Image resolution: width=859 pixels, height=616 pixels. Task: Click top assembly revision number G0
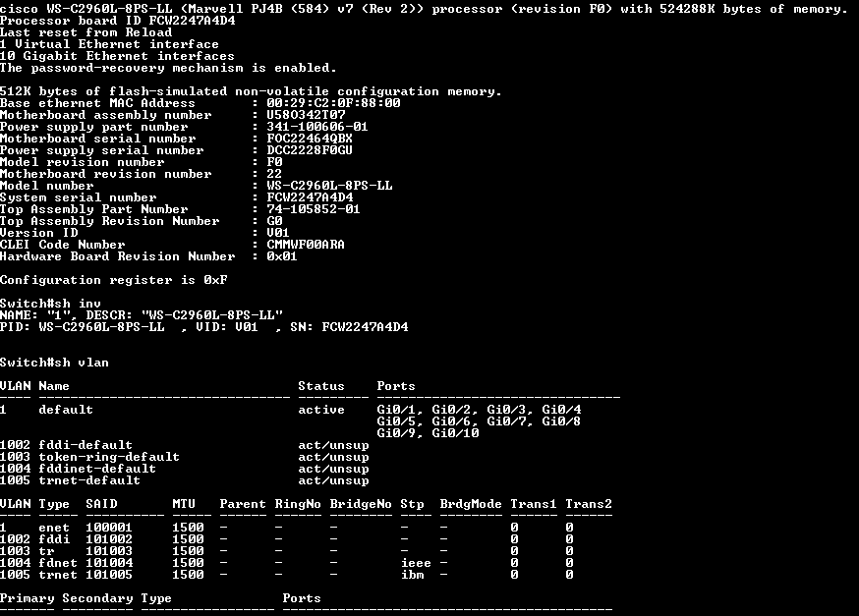pos(274,221)
